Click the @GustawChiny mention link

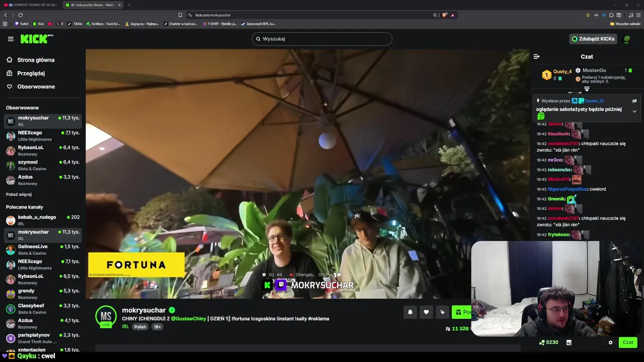189,319
